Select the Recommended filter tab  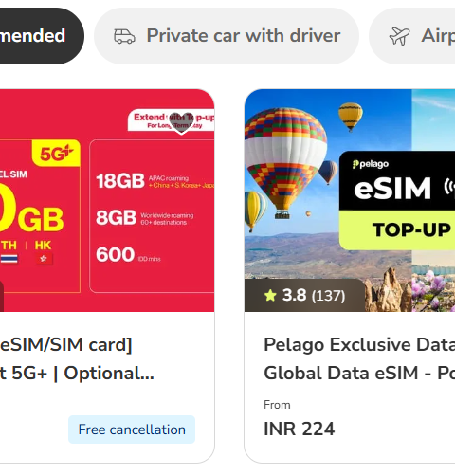pyautogui.click(x=42, y=36)
